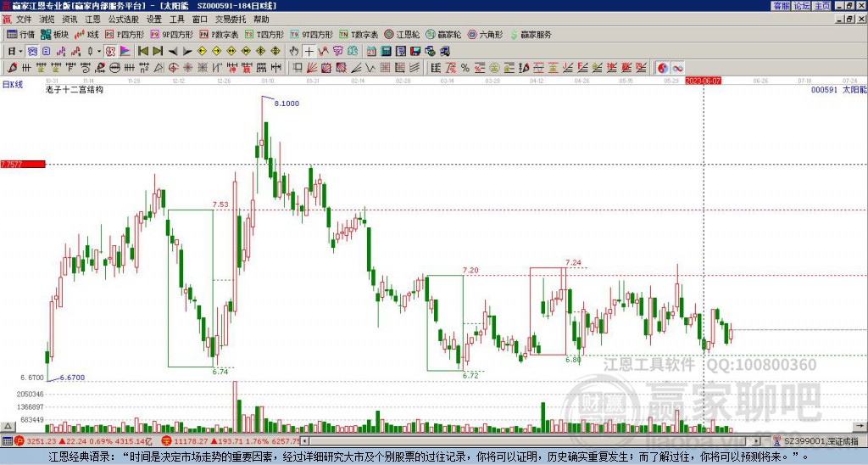Open the 江恩 menu

[92, 20]
